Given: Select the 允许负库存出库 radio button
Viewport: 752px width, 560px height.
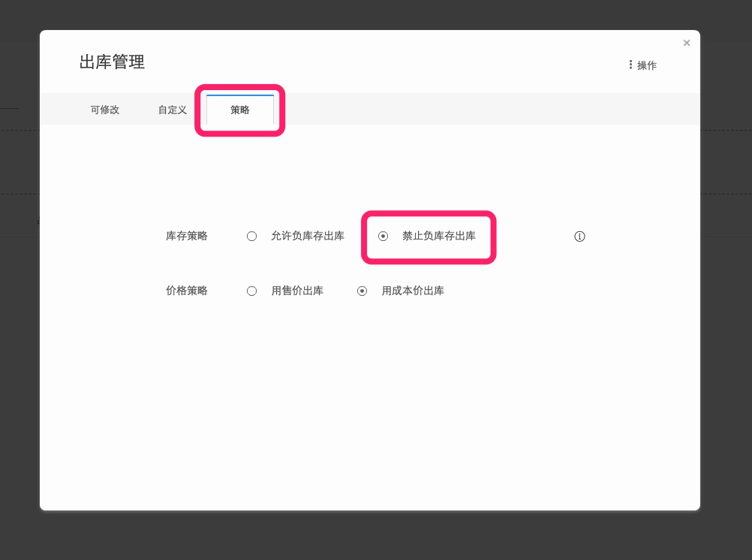Looking at the screenshot, I should 251,236.
